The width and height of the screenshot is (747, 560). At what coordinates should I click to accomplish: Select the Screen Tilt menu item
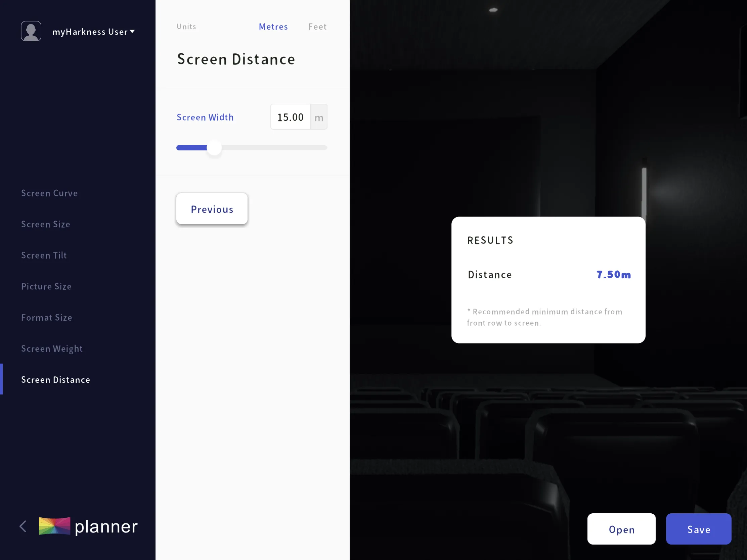click(44, 255)
